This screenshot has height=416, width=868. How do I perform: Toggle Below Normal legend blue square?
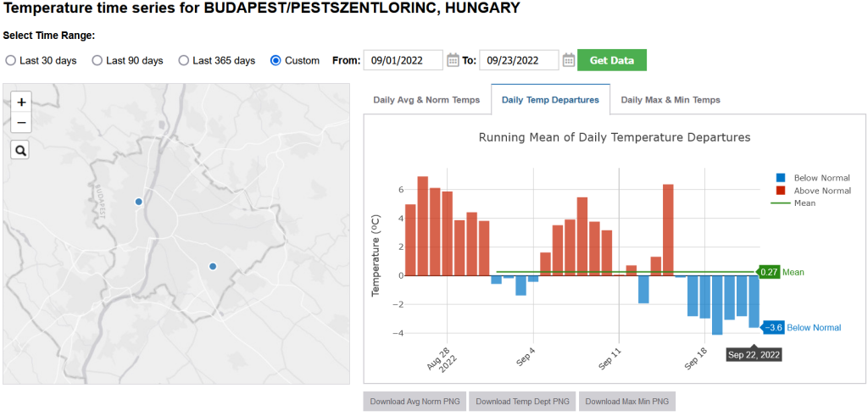tap(780, 178)
